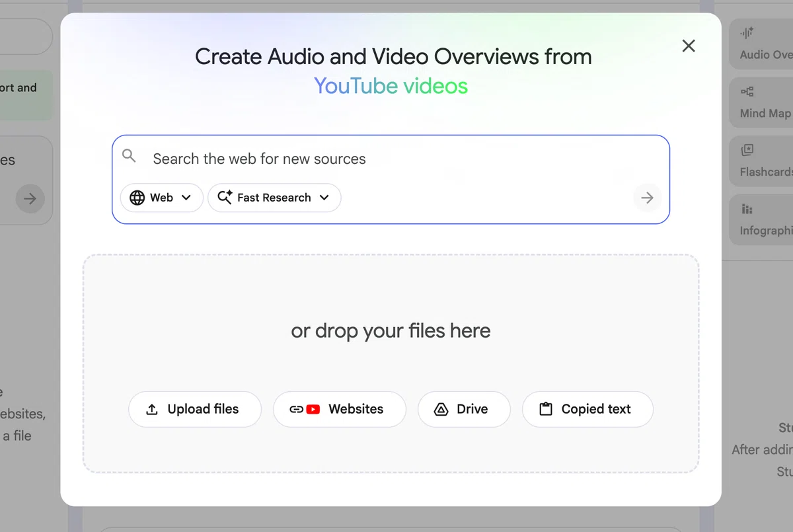Click the clipboard icon on Copied text
The height and width of the screenshot is (532, 793).
(x=546, y=409)
